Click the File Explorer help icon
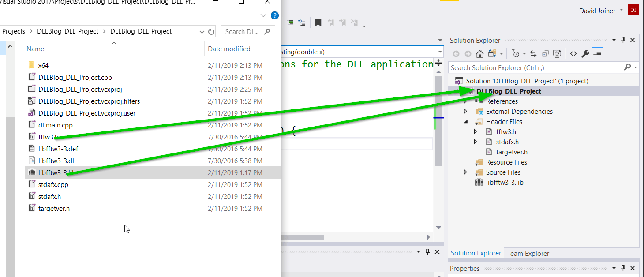Screen dimensions: 644x277 pos(275,15)
